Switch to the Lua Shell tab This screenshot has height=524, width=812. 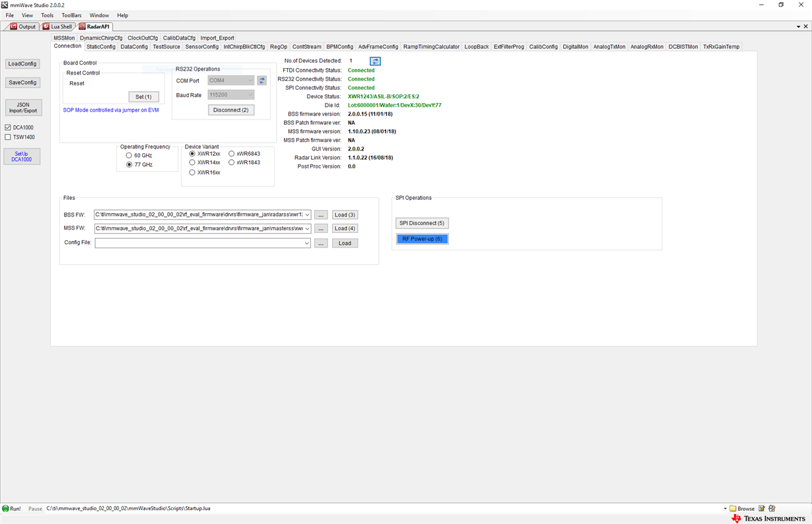click(57, 26)
